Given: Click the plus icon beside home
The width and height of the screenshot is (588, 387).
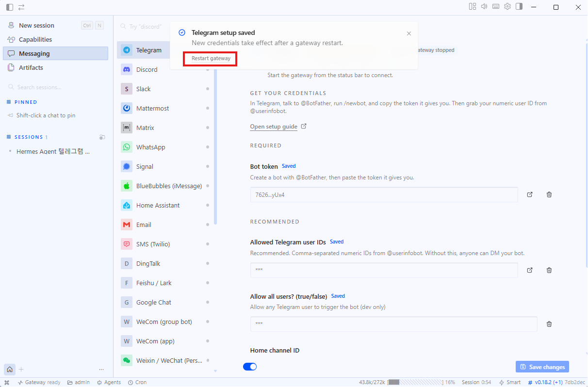Looking at the screenshot, I should (21, 370).
